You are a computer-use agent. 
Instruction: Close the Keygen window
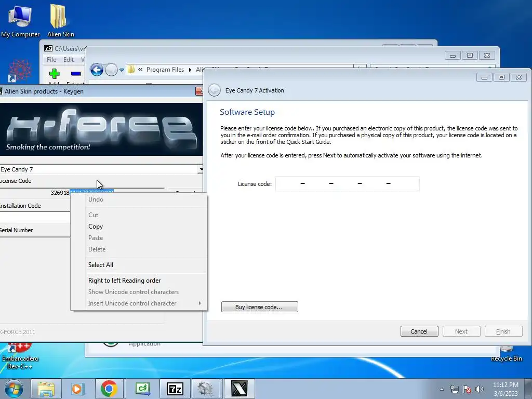[199, 91]
